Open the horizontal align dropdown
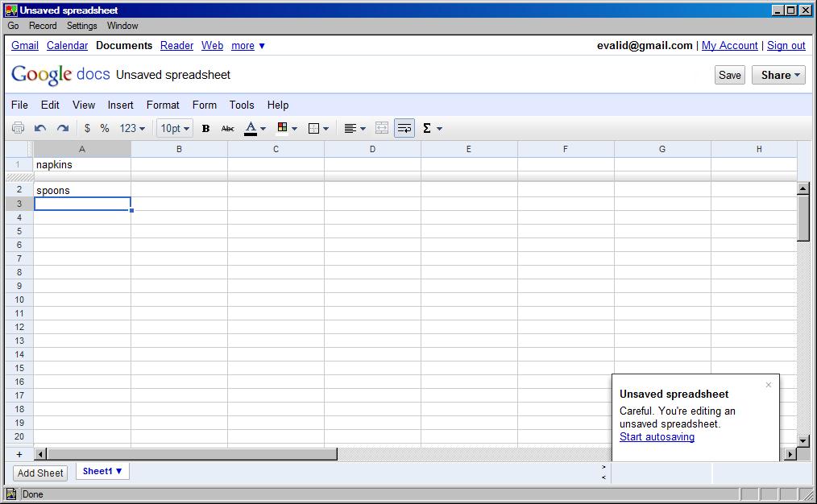The width and height of the screenshot is (817, 504). point(355,128)
